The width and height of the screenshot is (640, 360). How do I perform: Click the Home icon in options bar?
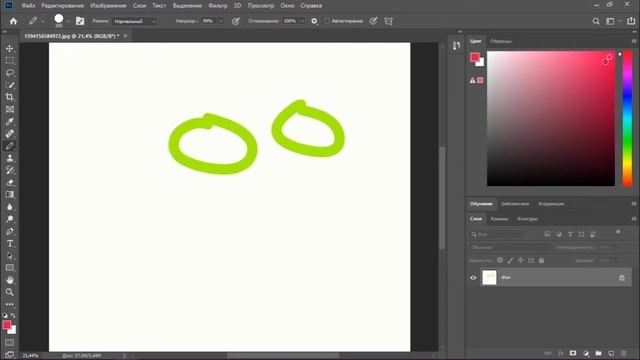[x=13, y=21]
